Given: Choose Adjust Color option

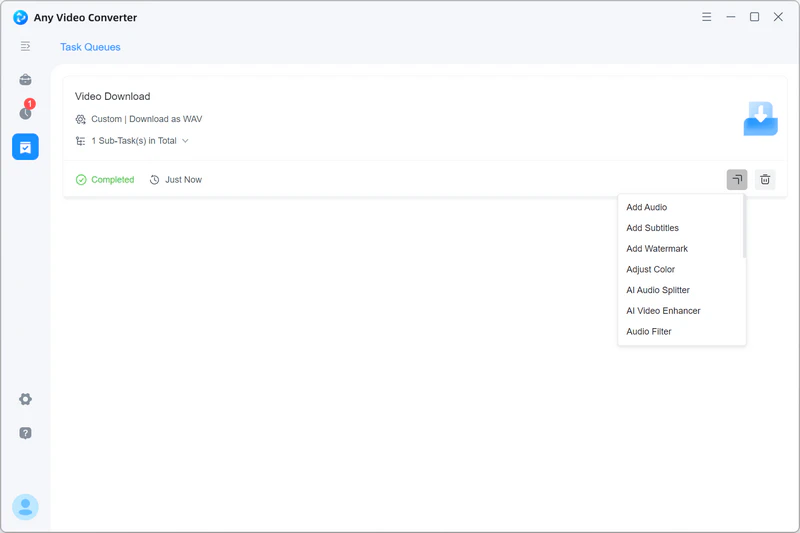Looking at the screenshot, I should coord(650,269).
